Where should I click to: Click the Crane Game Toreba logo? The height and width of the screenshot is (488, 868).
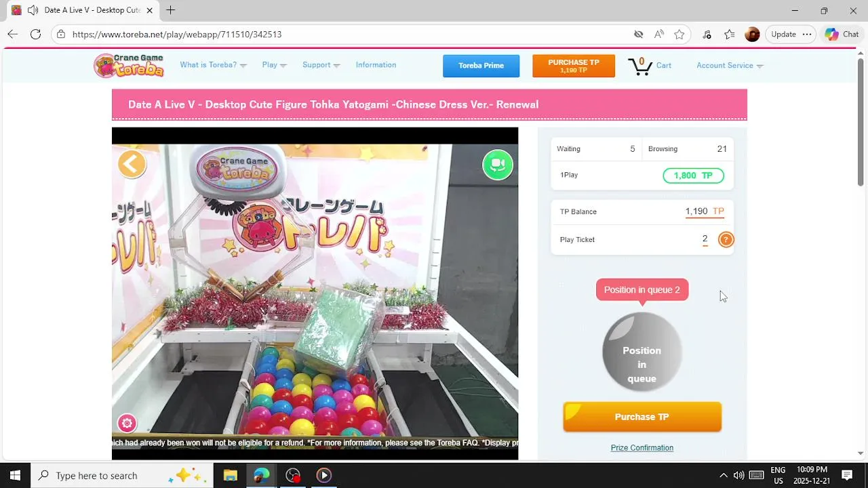click(129, 65)
